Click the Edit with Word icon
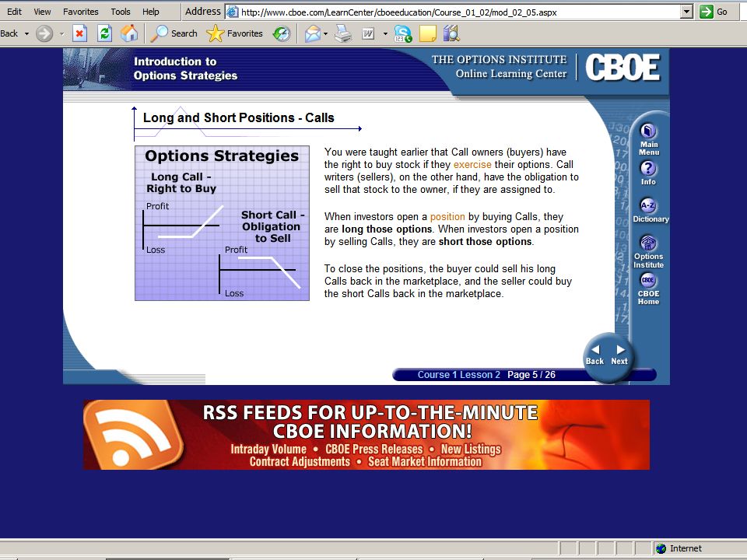This screenshot has width=747, height=560. [368, 33]
